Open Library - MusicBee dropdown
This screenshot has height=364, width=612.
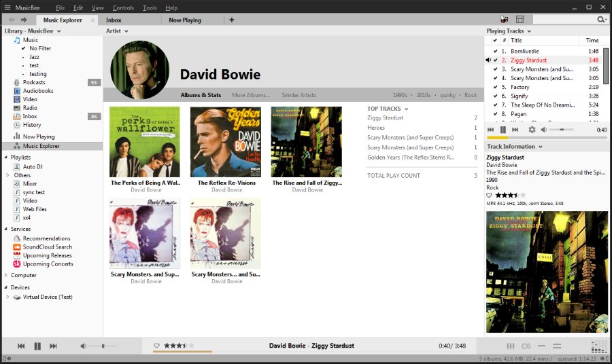33,31
